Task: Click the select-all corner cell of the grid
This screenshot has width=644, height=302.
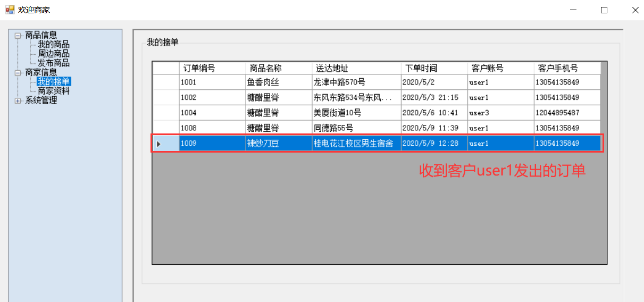Action: coord(166,68)
